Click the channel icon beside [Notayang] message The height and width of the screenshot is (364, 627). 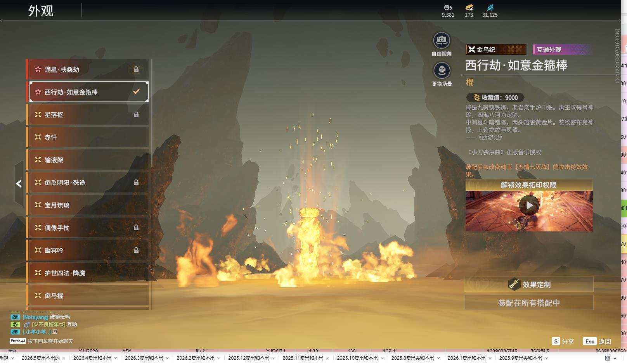pos(15,317)
